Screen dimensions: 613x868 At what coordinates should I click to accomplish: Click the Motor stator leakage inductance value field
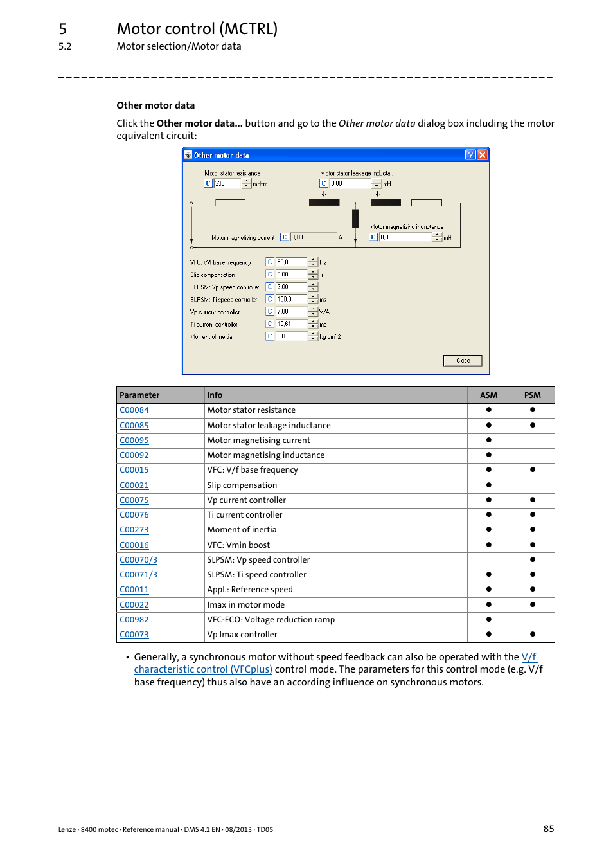[x=351, y=184]
